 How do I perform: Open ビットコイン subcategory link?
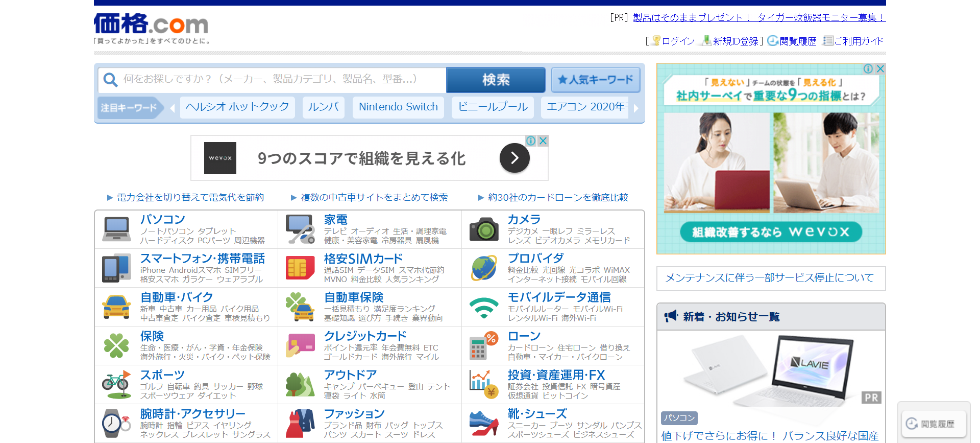(x=565, y=396)
